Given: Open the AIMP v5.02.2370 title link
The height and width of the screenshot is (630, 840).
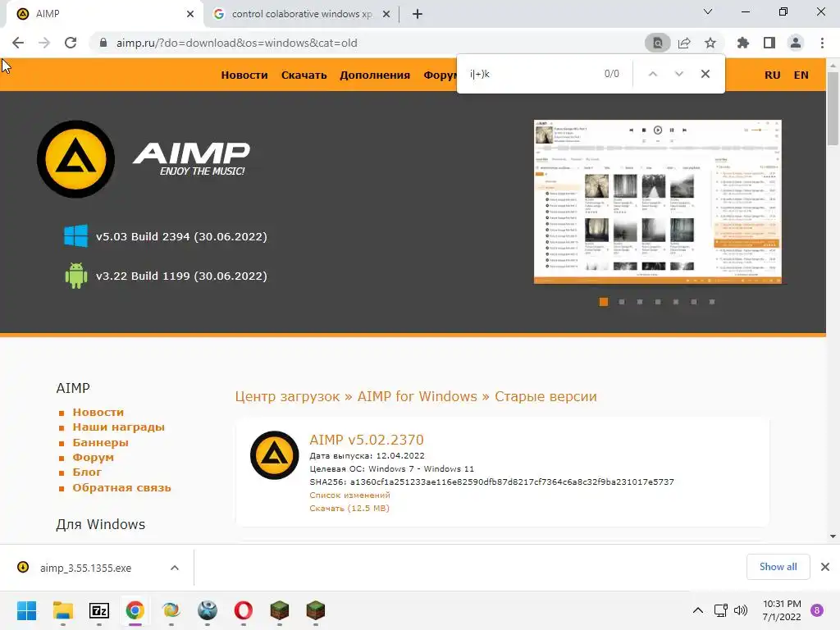Looking at the screenshot, I should tap(367, 440).
